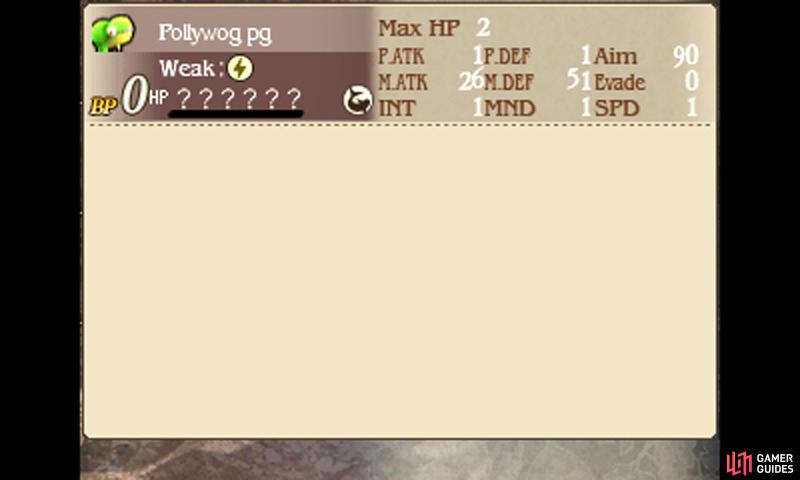Screen dimensions: 800x480
Task: Select the P.DEF stat label
Action: pyautogui.click(x=507, y=56)
